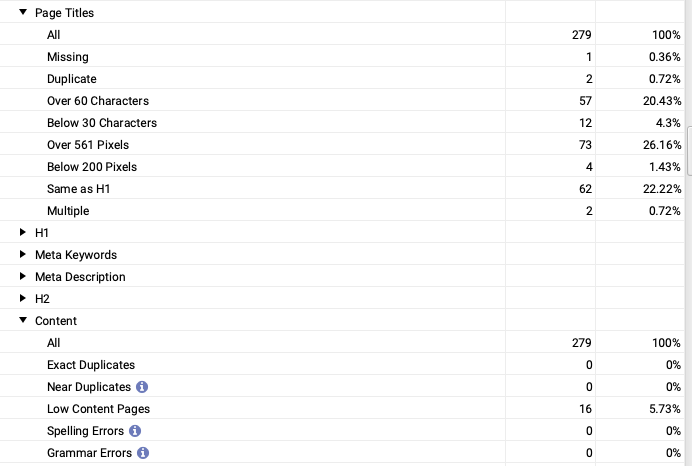This screenshot has width=692, height=466.
Task: Select the Same as H1 row
Action: click(342, 188)
